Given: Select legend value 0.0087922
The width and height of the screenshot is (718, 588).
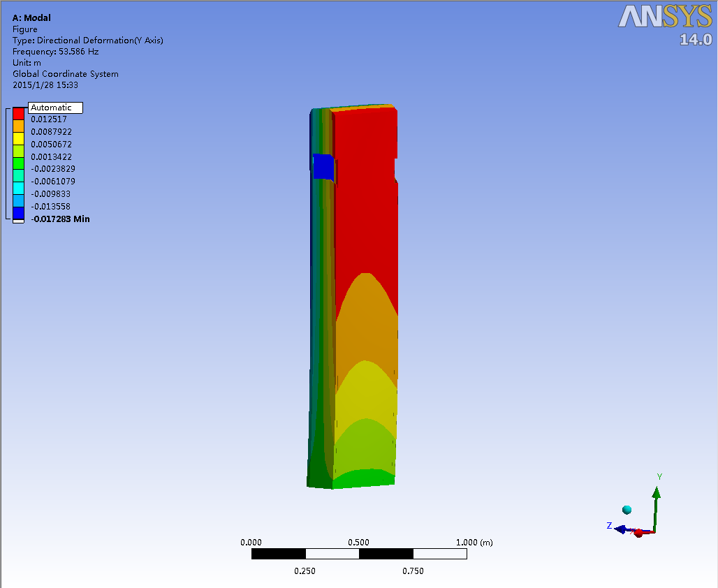Looking at the screenshot, I should pyautogui.click(x=51, y=132).
